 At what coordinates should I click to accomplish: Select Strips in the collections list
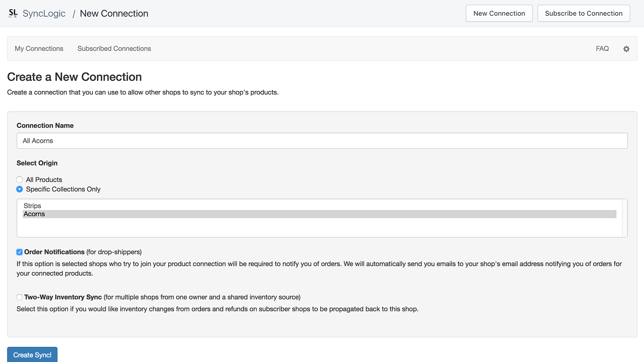(33, 206)
